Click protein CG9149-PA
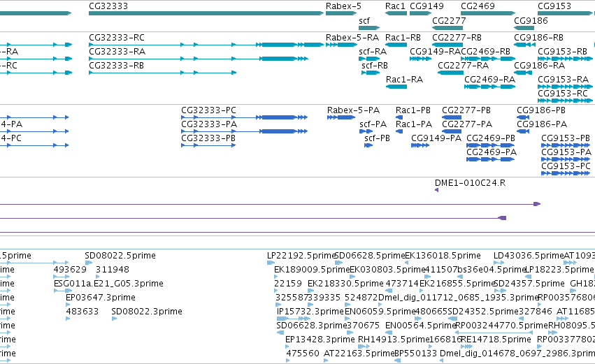 [x=420, y=145]
